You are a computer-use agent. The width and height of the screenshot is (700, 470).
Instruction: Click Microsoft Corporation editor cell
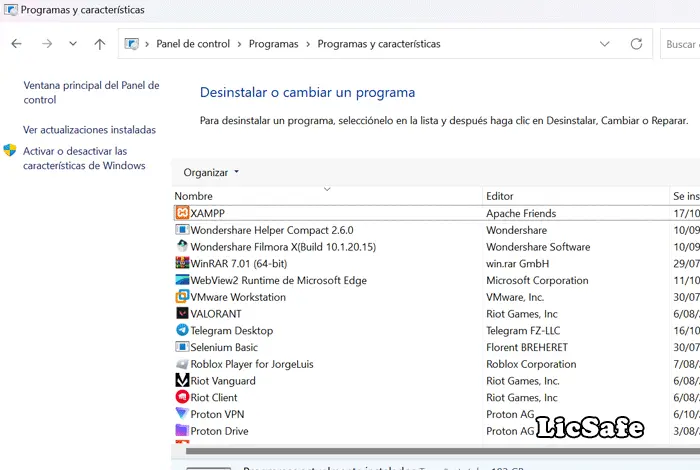(537, 280)
